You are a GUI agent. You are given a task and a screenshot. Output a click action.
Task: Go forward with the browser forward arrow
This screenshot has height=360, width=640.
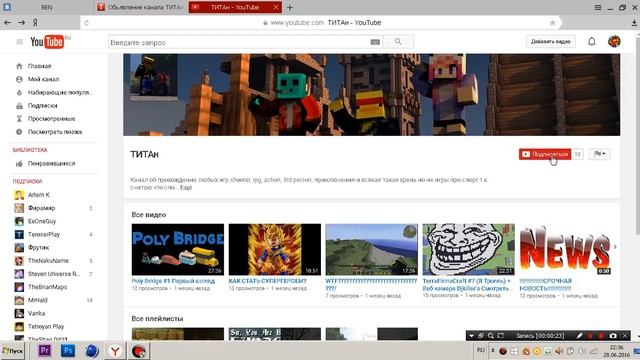[21, 22]
